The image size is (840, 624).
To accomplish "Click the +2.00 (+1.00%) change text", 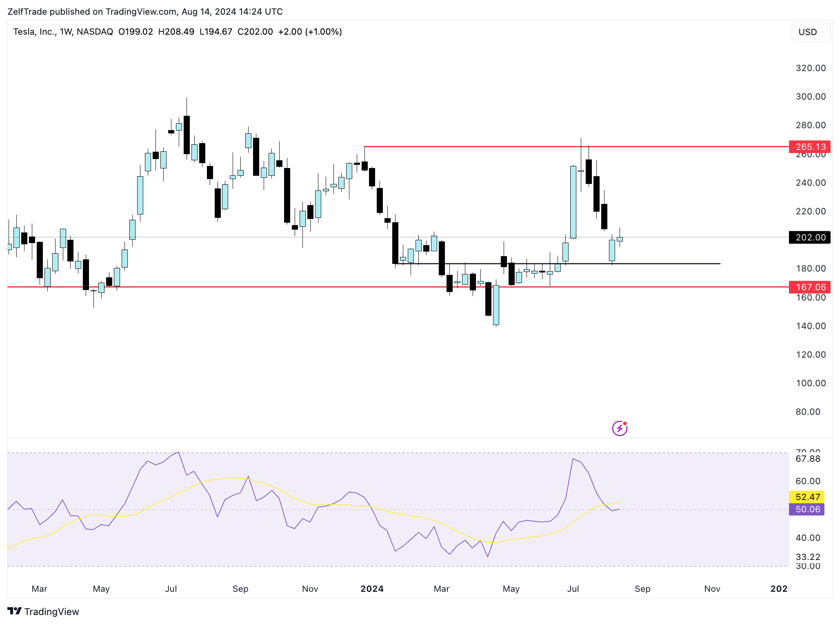I will point(310,32).
